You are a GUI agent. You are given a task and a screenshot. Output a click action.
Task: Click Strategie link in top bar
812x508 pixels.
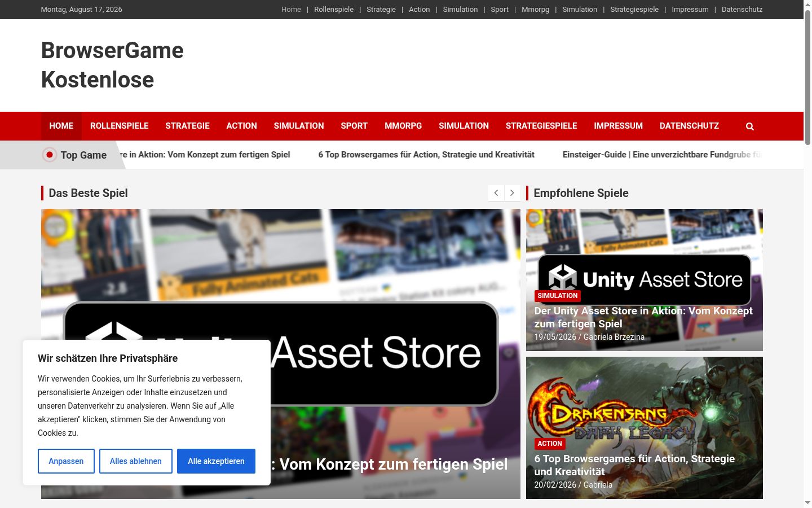click(x=381, y=10)
